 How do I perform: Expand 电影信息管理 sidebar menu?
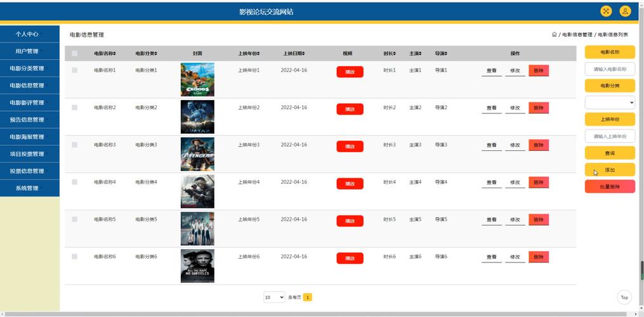(x=30, y=86)
